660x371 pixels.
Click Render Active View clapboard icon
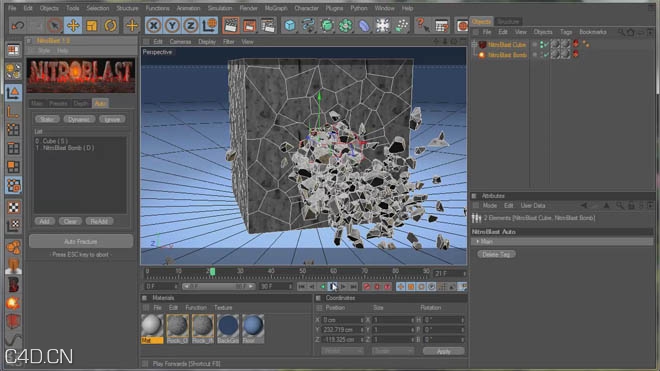coord(231,26)
